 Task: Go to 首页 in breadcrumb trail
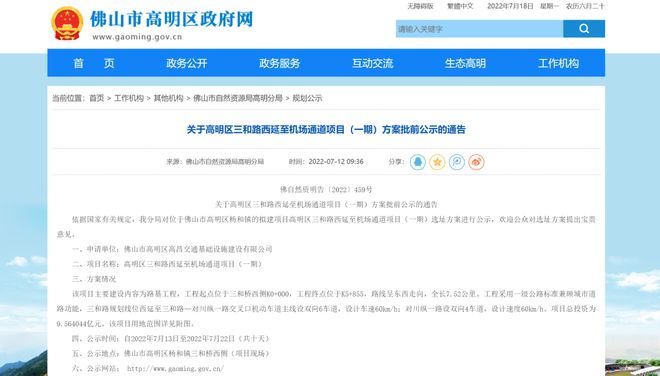point(96,98)
